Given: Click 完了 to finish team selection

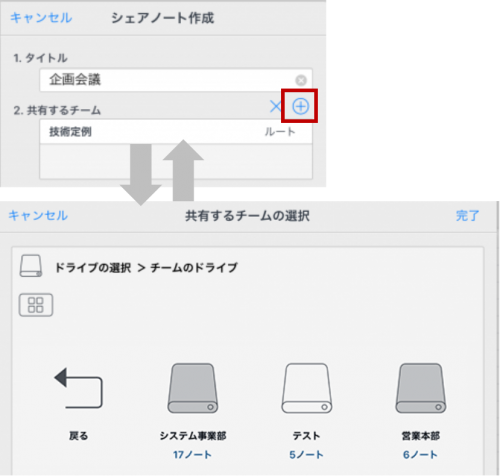Looking at the screenshot, I should point(467,216).
